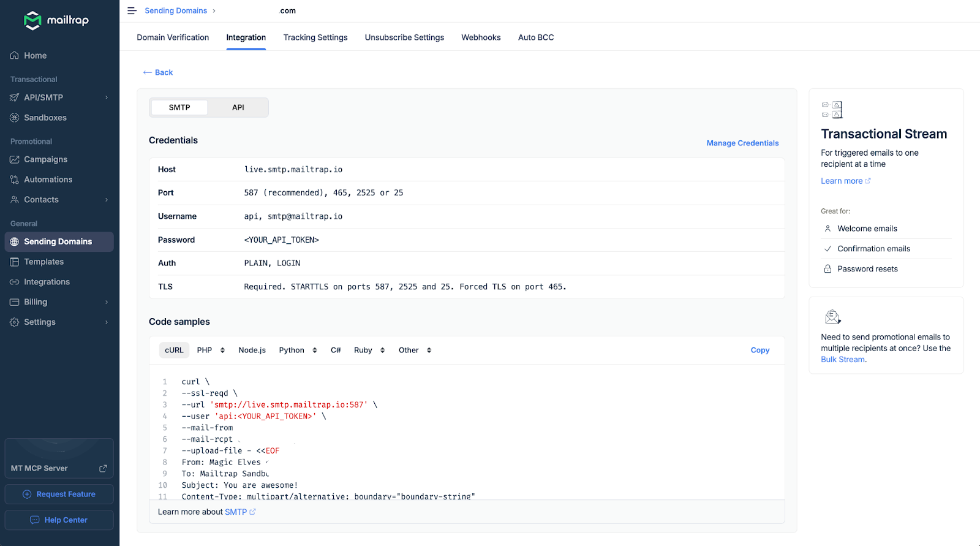Expand the Billing sidebar chevron
Image resolution: width=980 pixels, height=546 pixels.
click(x=107, y=302)
